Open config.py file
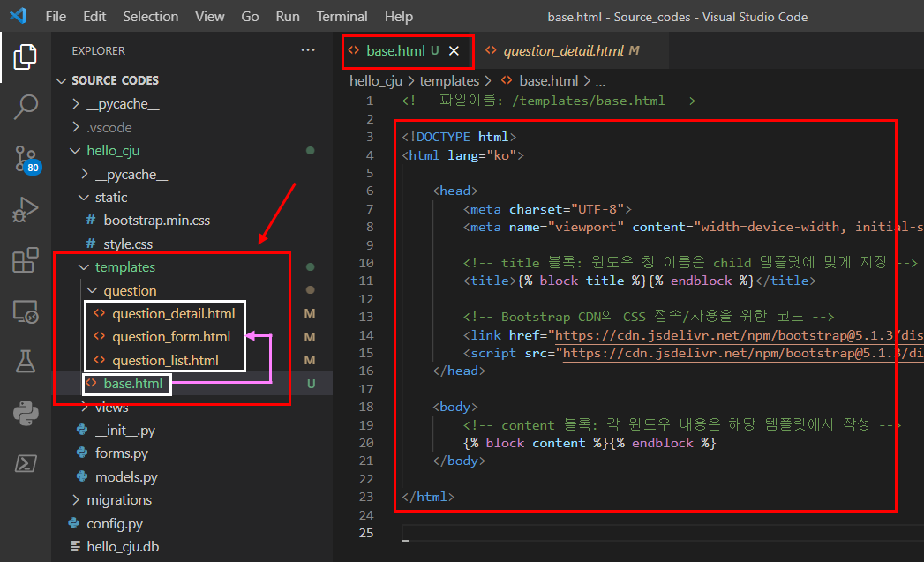This screenshot has height=562, width=924. click(x=115, y=523)
